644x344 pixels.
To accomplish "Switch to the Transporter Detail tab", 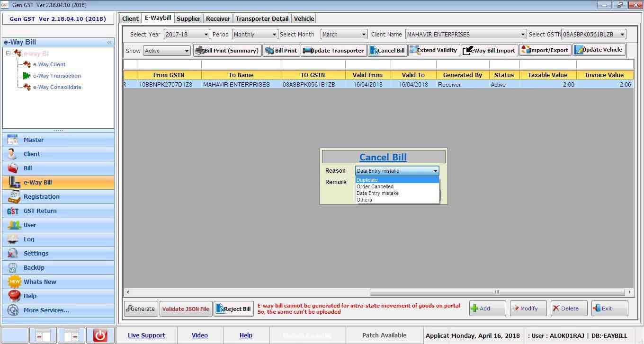I will click(262, 18).
